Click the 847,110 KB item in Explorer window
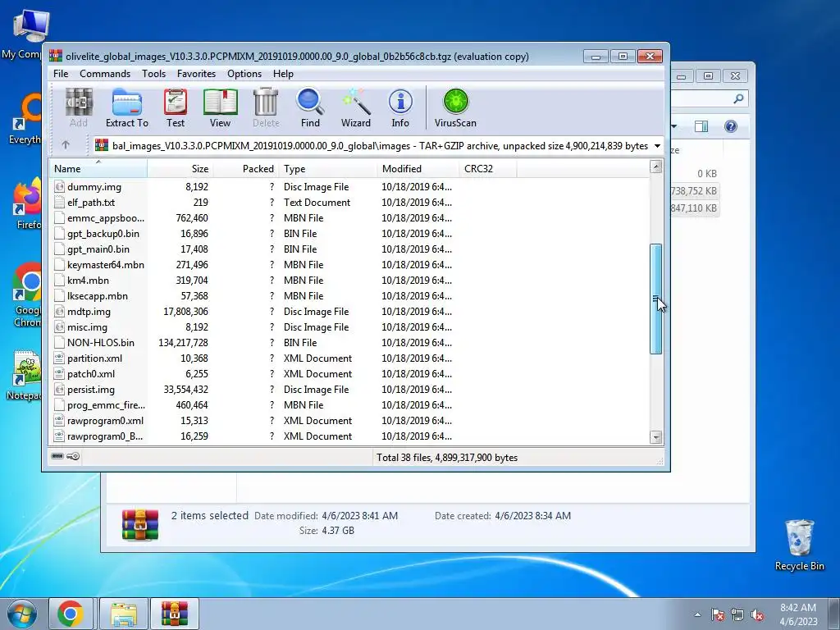Screen dimensions: 840x630 (694, 208)
